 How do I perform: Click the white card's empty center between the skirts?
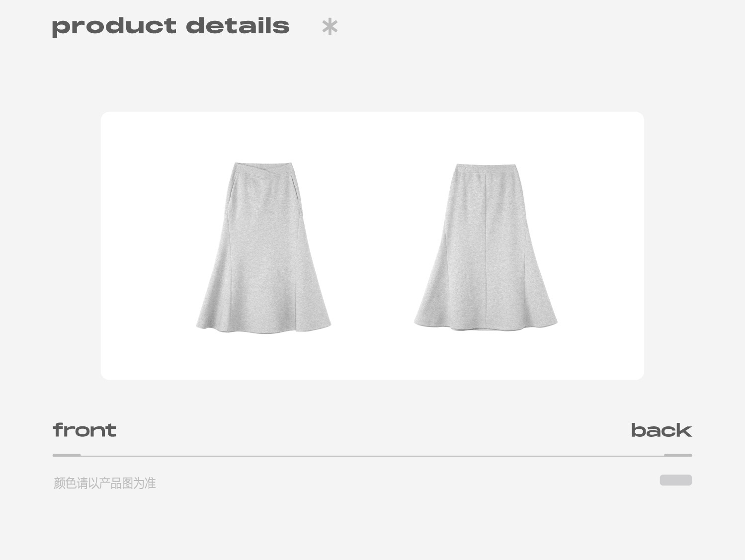tap(372, 246)
